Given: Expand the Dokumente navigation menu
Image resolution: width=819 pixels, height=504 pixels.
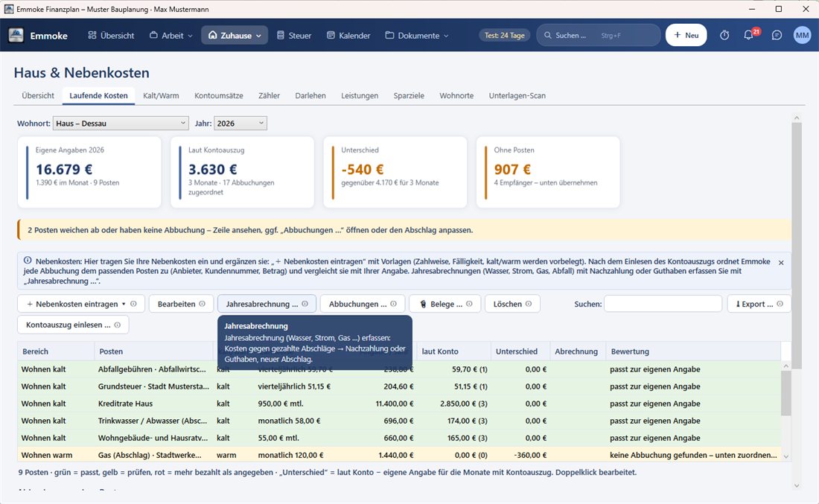Looking at the screenshot, I should click(x=417, y=36).
